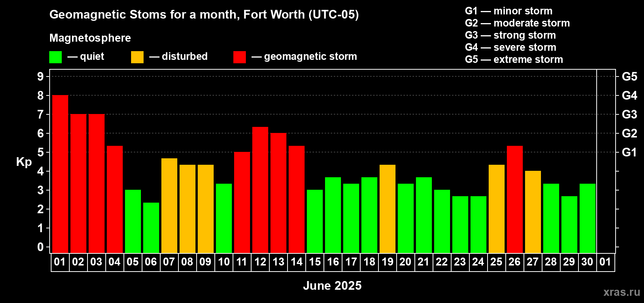Click the green bar for June 17
This screenshot has height=303, width=644.
351,218
